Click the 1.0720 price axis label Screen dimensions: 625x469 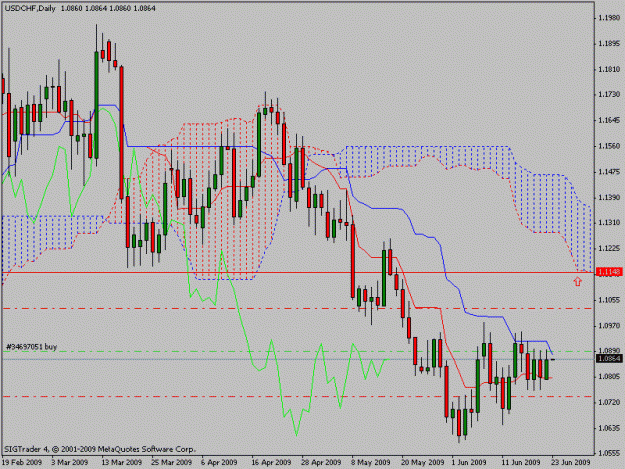(x=610, y=402)
